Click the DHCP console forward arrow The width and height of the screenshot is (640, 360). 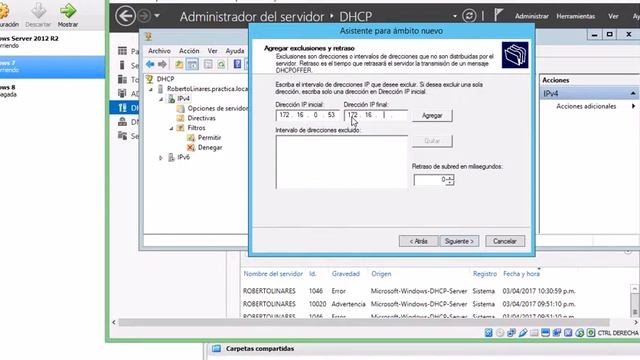coord(162,64)
